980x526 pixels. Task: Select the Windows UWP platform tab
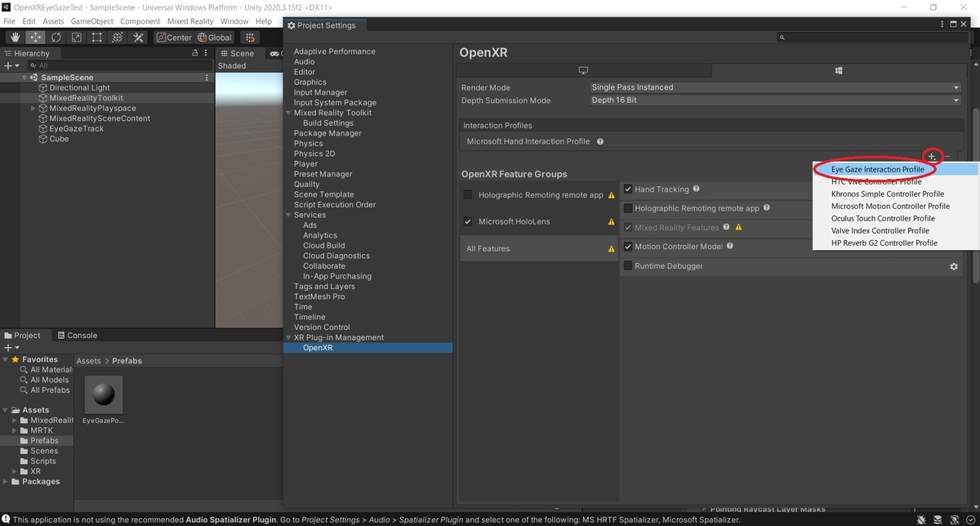(839, 71)
